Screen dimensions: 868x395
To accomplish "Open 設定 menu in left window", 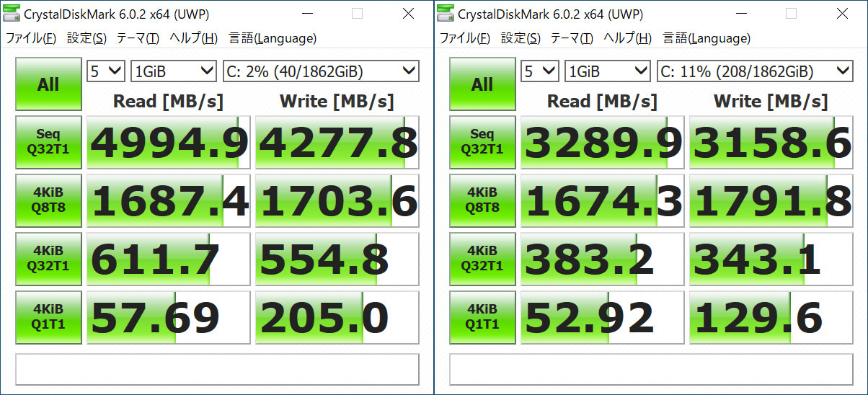I will tap(87, 38).
